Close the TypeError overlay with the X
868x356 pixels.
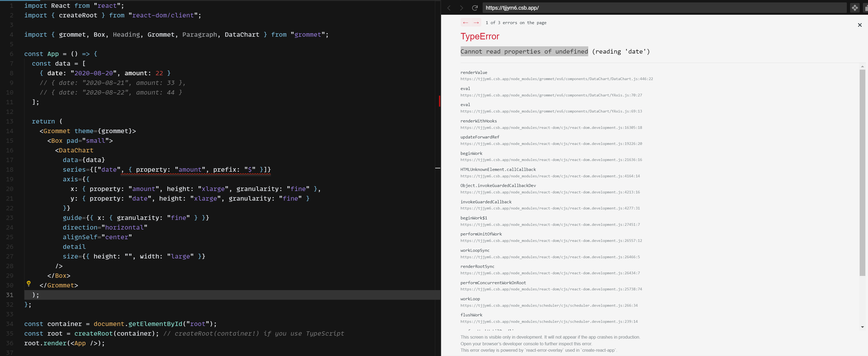860,25
